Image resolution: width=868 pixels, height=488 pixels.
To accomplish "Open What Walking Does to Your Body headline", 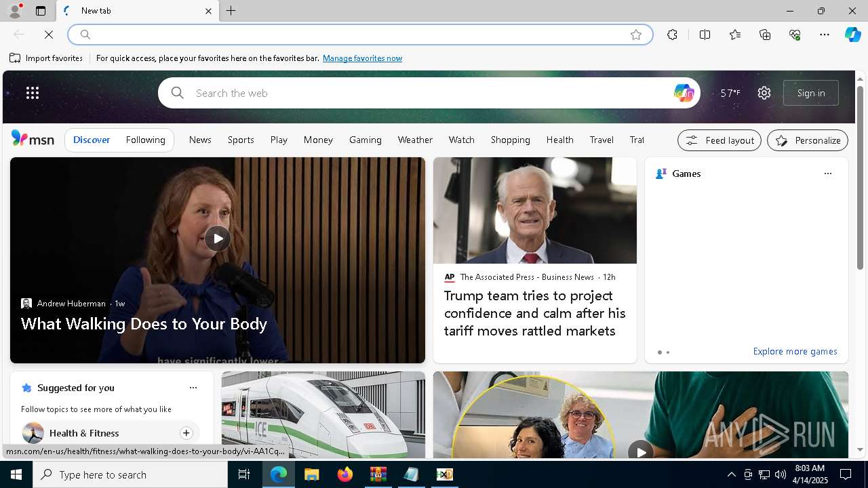I will [x=144, y=323].
